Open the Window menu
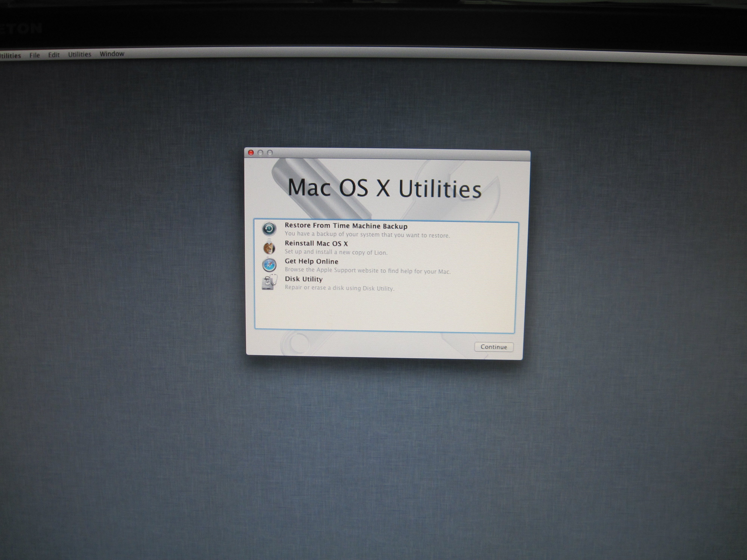This screenshot has width=747, height=560. coord(112,54)
